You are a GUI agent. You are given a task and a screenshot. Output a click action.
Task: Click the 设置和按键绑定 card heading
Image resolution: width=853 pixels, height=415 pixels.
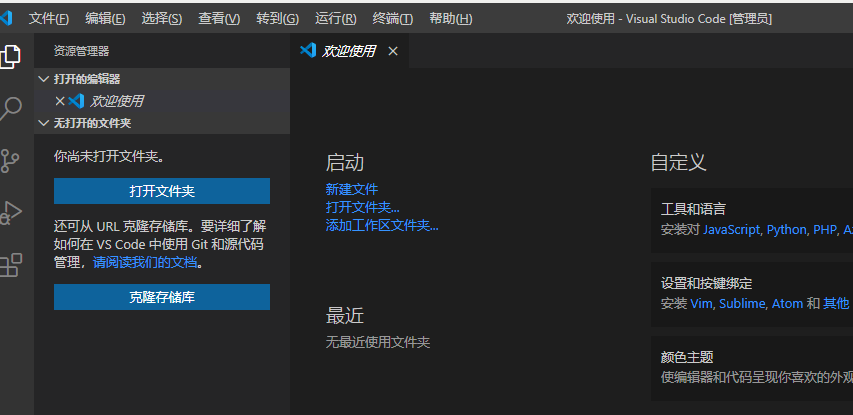point(706,283)
